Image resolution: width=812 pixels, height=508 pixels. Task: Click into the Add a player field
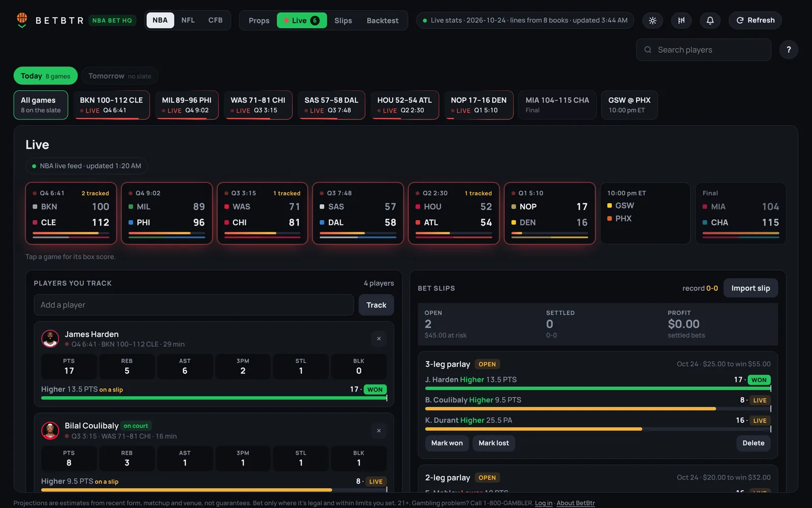[x=194, y=305]
